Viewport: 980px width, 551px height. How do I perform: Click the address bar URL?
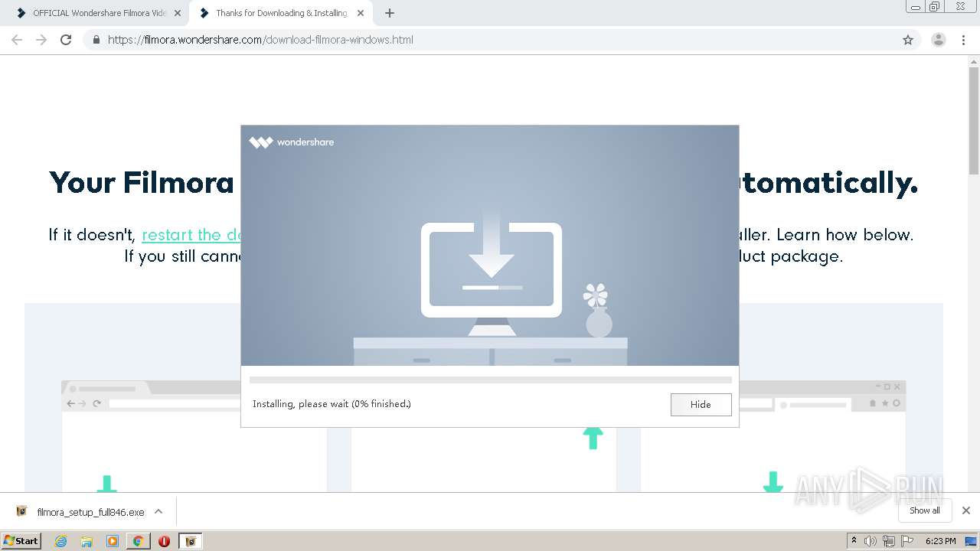(x=260, y=40)
